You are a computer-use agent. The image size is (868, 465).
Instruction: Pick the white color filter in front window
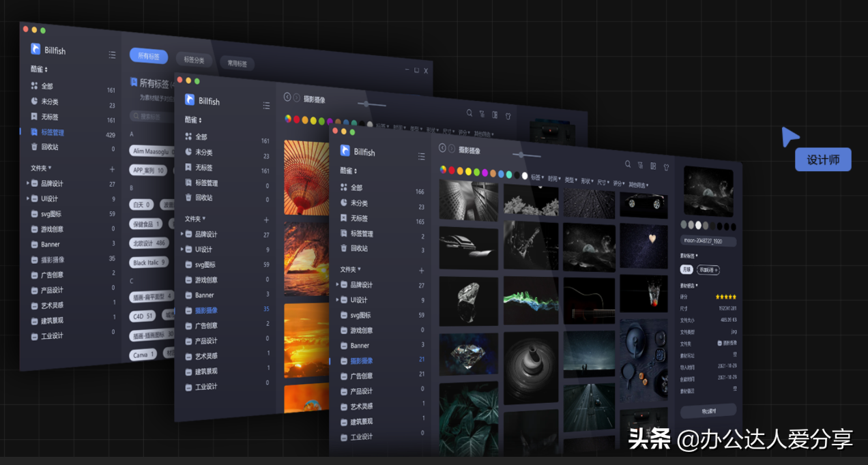525,176
